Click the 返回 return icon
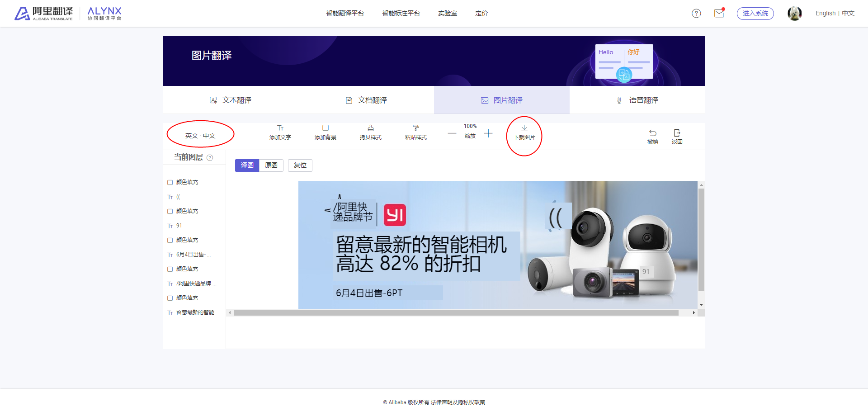Image resolution: width=868 pixels, height=416 pixels. click(x=677, y=133)
